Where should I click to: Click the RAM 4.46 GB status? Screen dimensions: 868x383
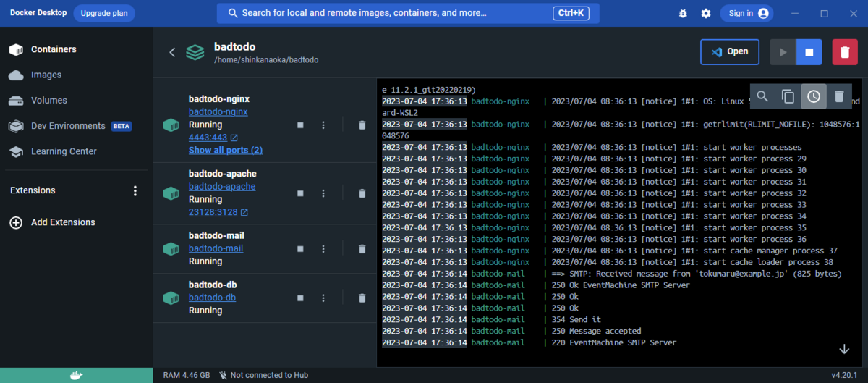pos(187,375)
